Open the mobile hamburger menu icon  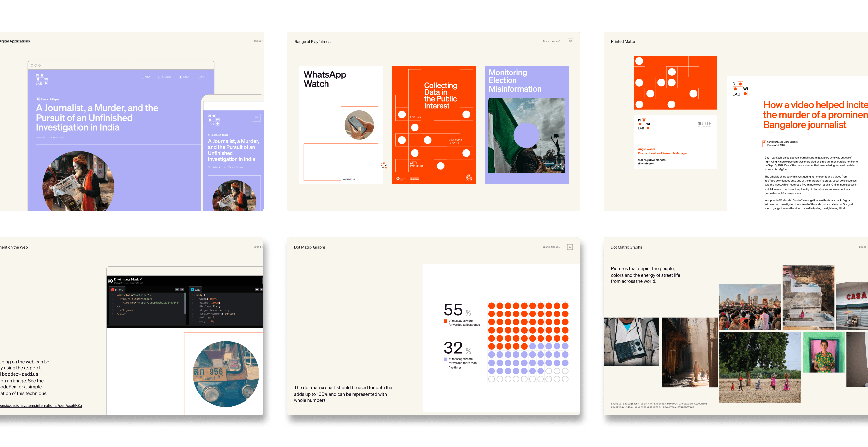(x=257, y=118)
